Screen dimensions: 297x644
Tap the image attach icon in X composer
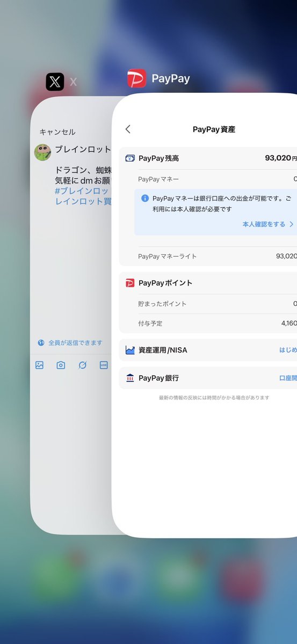tap(39, 365)
